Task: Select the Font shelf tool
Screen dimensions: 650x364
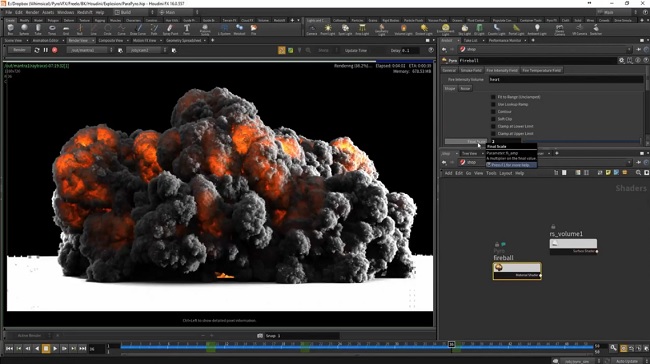Action: coord(187,29)
